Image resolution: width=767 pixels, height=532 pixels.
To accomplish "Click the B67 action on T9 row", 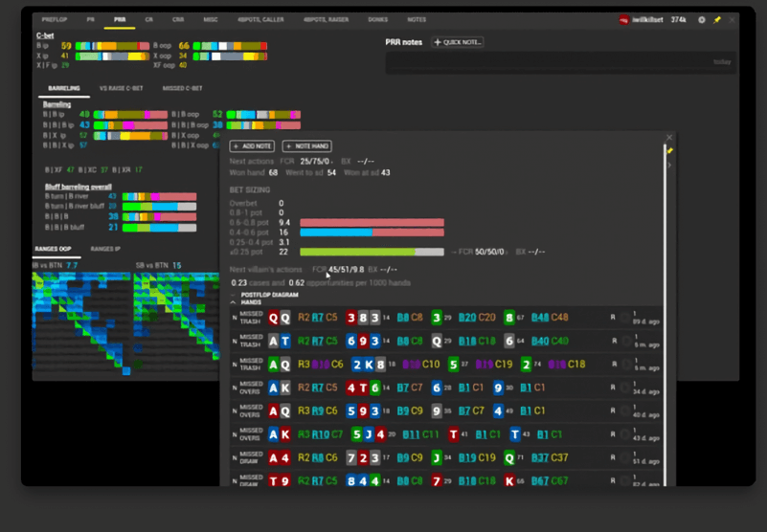I will (x=540, y=481).
